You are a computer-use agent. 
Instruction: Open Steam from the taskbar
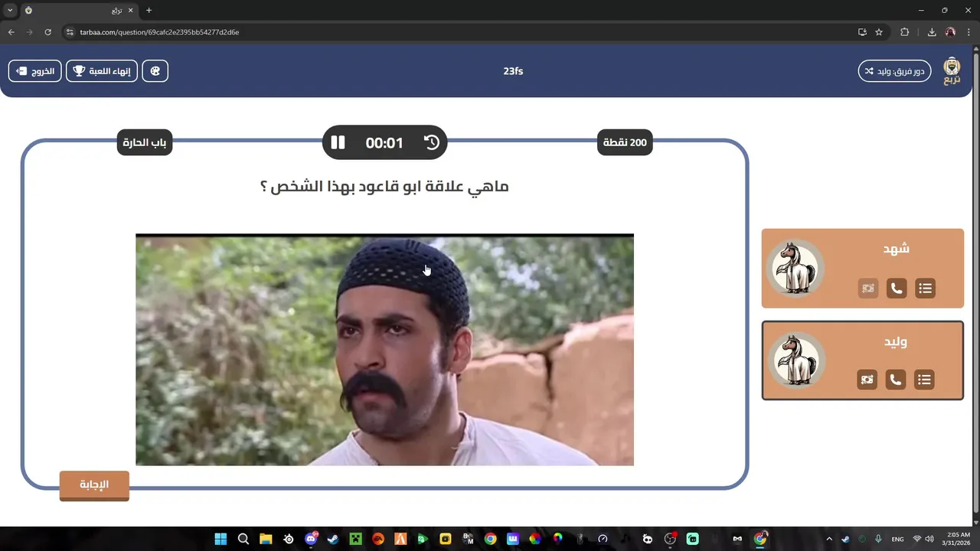333,539
